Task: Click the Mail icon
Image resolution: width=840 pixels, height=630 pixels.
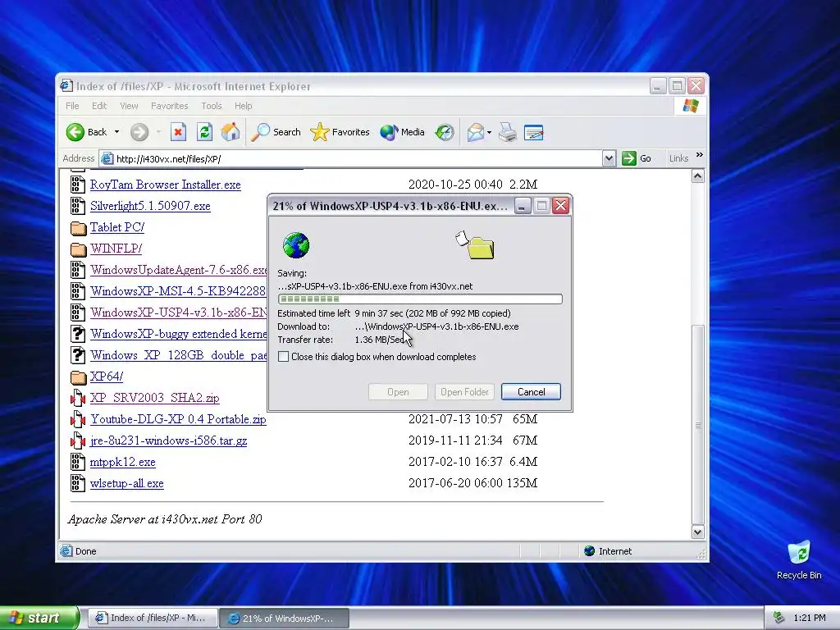Action: click(475, 132)
